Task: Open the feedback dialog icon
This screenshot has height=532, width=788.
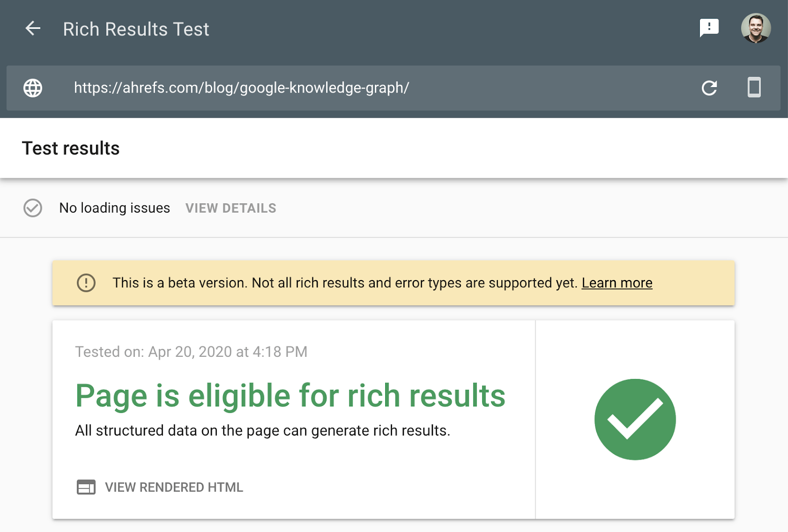Action: pyautogui.click(x=709, y=28)
